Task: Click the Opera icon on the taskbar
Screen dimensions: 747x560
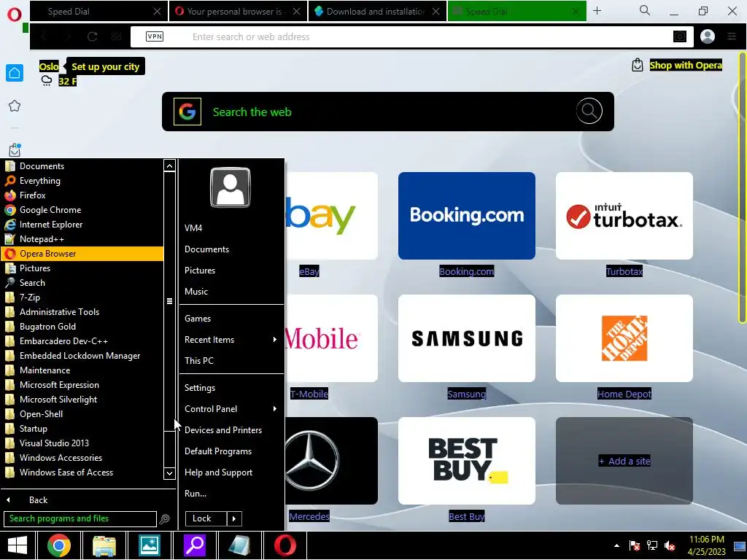Action: (285, 545)
